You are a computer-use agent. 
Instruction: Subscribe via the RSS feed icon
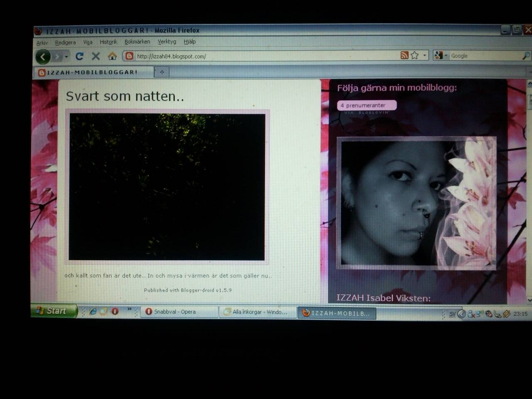click(x=404, y=55)
